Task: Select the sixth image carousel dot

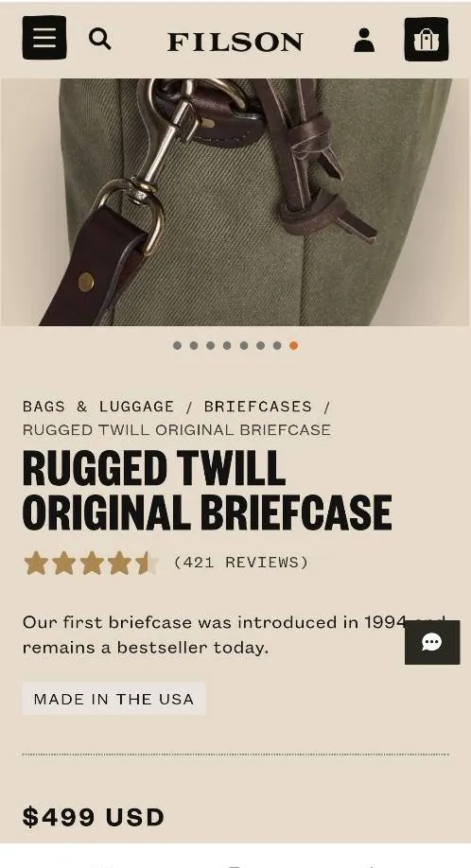Action: [x=260, y=345]
